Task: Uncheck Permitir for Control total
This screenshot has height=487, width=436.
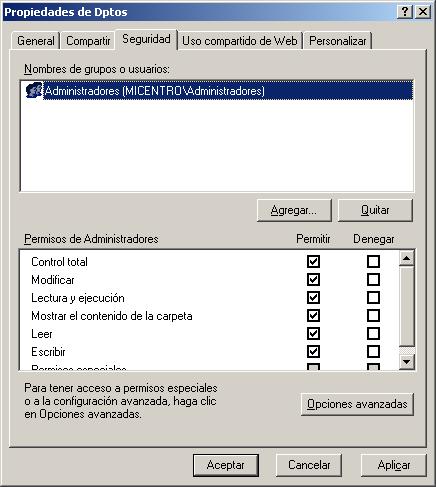Action: pos(313,261)
